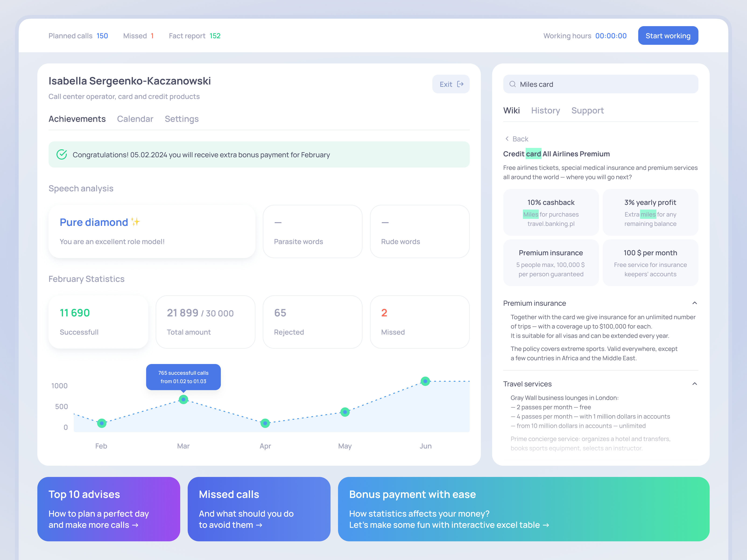
Task: Click the arrow in the Missed calls card
Action: [x=259, y=525]
